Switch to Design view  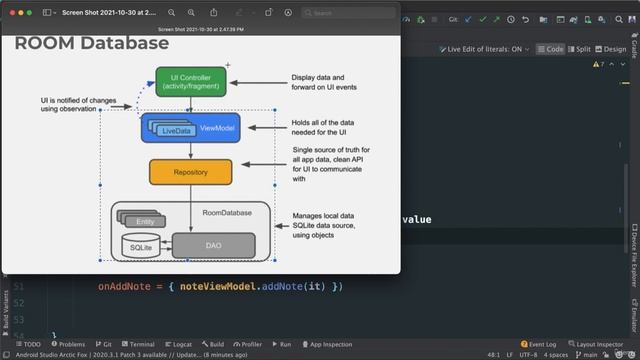click(x=611, y=49)
